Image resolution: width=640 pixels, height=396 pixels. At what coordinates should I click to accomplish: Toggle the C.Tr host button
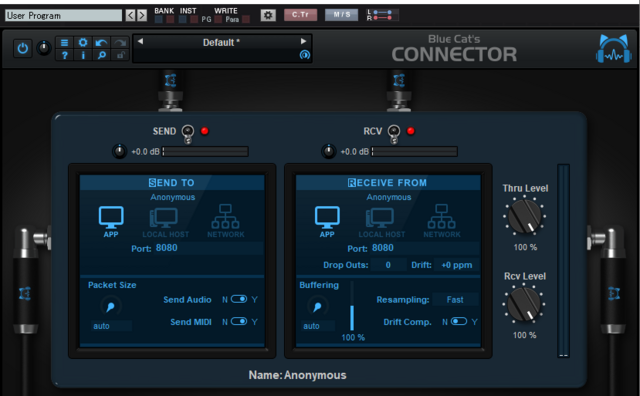(x=300, y=15)
